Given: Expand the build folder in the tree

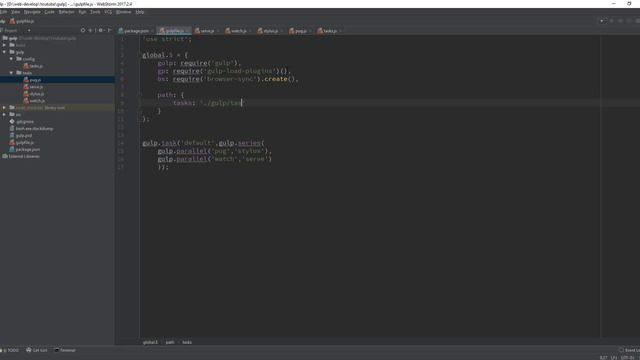Looking at the screenshot, I should pos(4,45).
